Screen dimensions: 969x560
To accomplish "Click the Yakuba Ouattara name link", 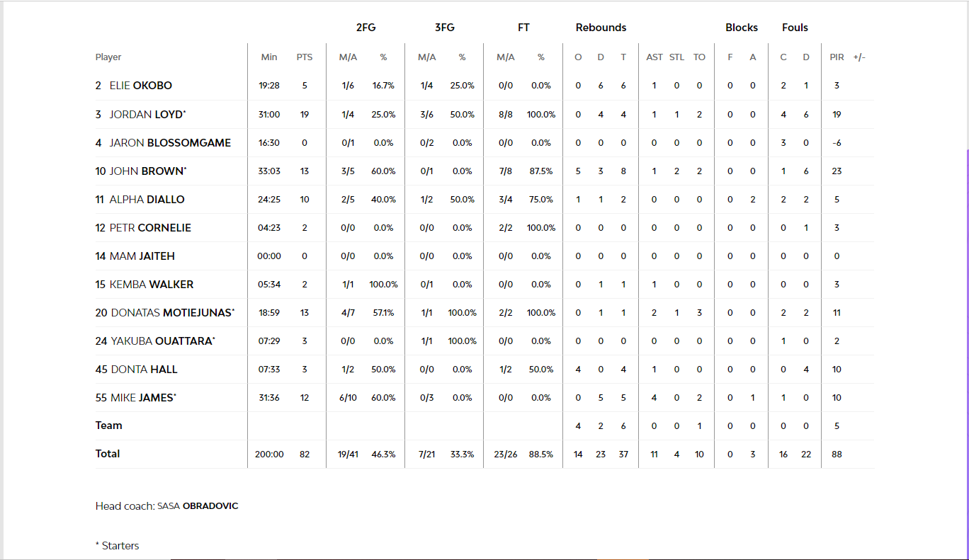I will pos(162,341).
